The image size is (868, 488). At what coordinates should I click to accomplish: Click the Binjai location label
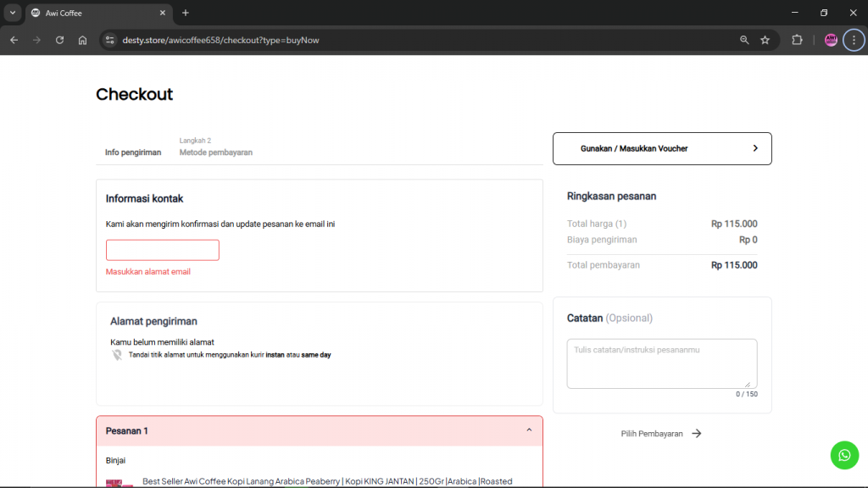(x=115, y=460)
